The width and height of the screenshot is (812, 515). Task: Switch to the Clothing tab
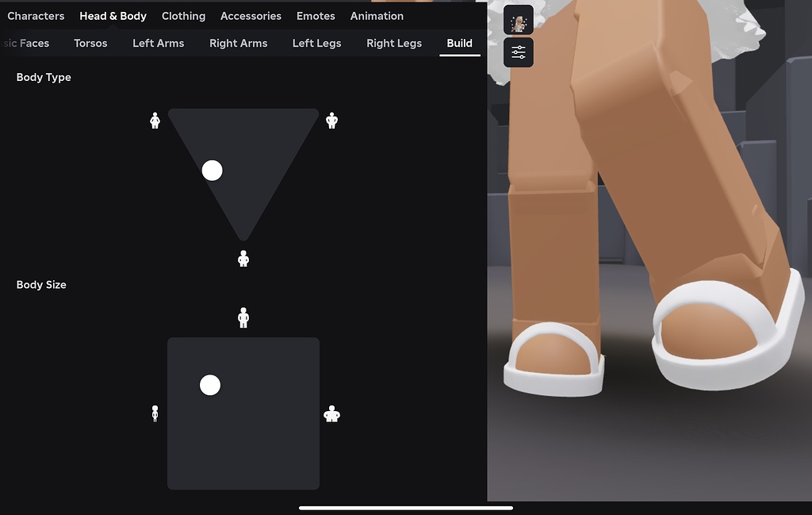183,15
